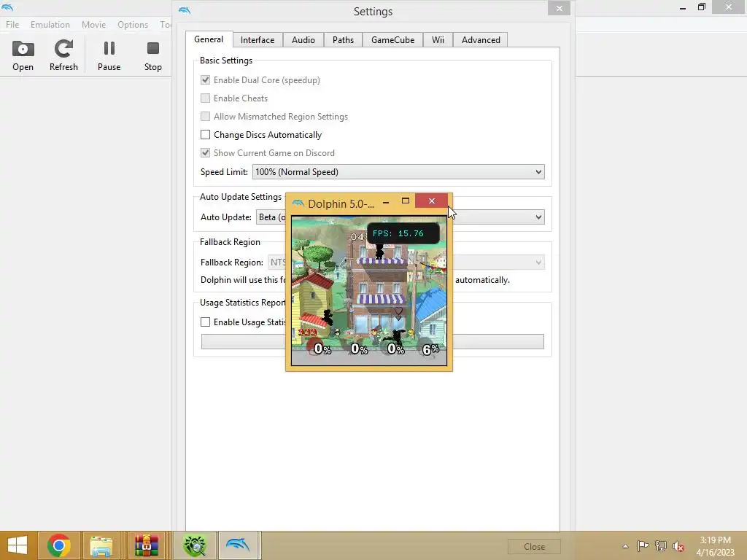The height and width of the screenshot is (560, 747).
Task: Pause emulation with the Pause icon
Action: [109, 49]
